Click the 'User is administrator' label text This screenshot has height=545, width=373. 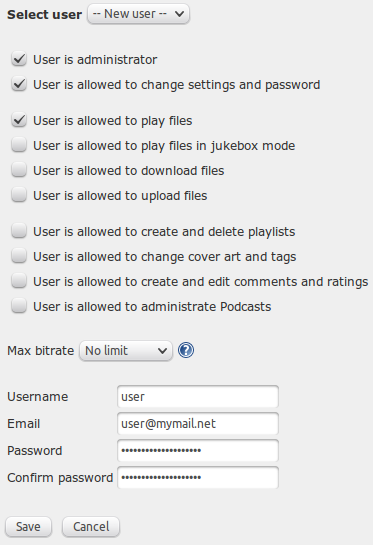[x=95, y=59]
